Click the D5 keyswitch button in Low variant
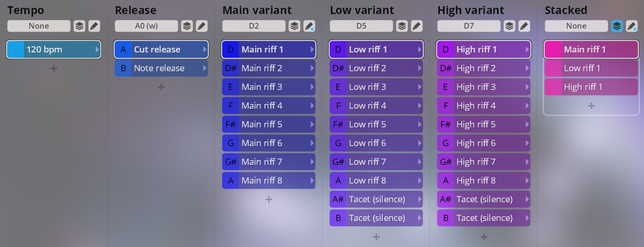This screenshot has height=247, width=644. tap(361, 26)
